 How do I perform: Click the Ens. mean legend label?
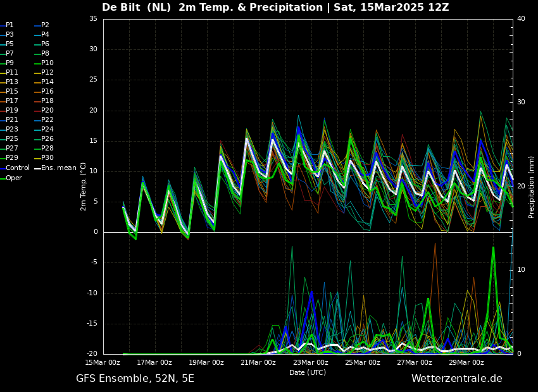tap(58, 168)
